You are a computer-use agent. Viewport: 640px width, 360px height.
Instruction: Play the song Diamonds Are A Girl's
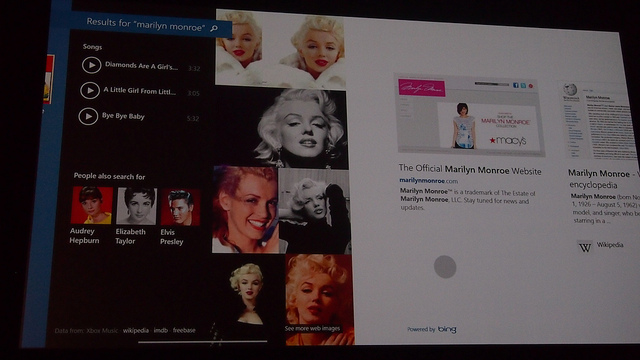91,65
